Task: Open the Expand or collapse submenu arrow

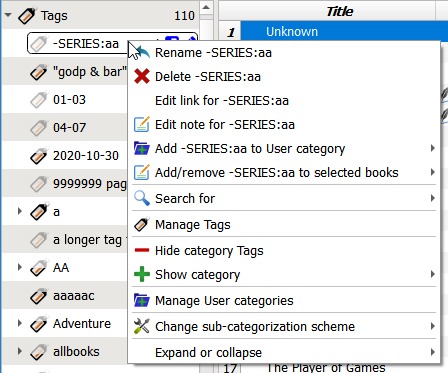Action: point(432,352)
